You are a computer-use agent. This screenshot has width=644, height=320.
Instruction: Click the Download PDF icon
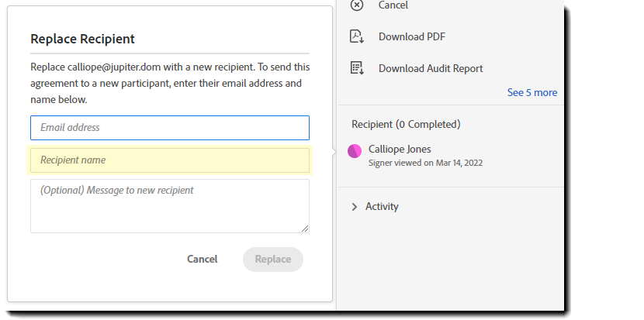coord(357,36)
